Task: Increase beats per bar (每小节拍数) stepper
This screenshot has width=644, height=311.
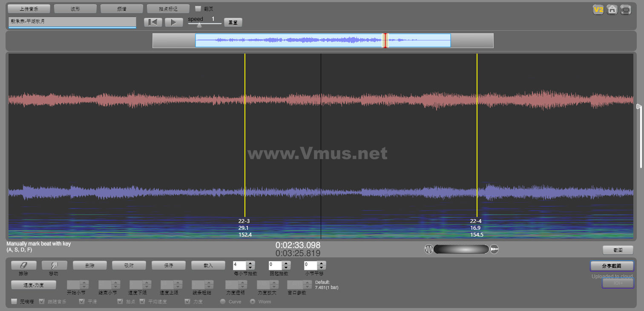Action: 250,263
